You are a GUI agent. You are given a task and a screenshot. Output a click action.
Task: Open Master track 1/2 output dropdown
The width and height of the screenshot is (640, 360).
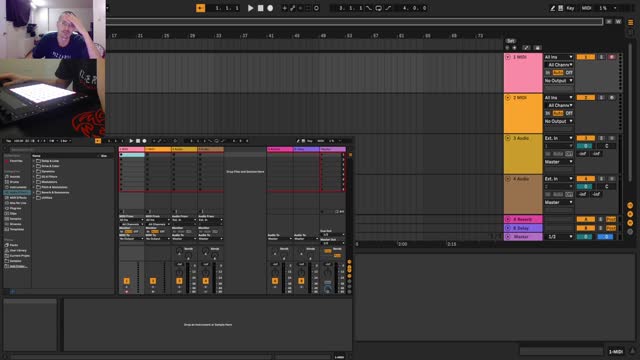click(x=558, y=237)
